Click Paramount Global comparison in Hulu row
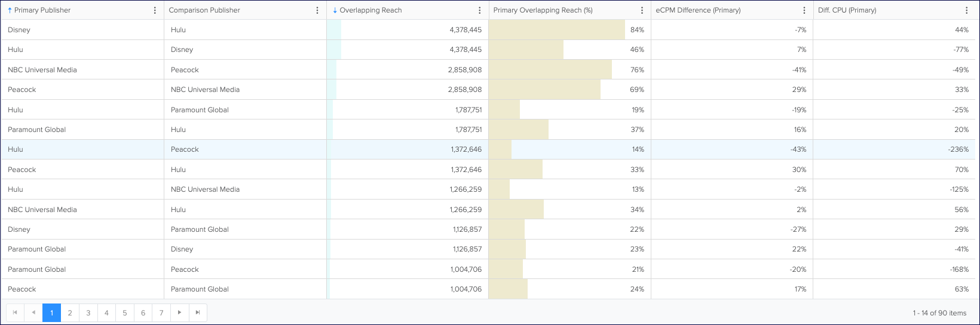Screen dimensions: 980x325 point(200,110)
